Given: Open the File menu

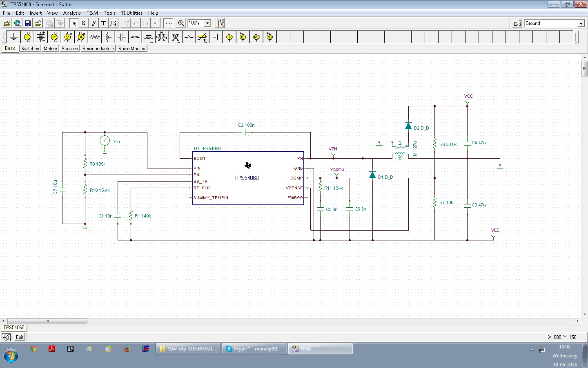Looking at the screenshot, I should click(x=7, y=13).
